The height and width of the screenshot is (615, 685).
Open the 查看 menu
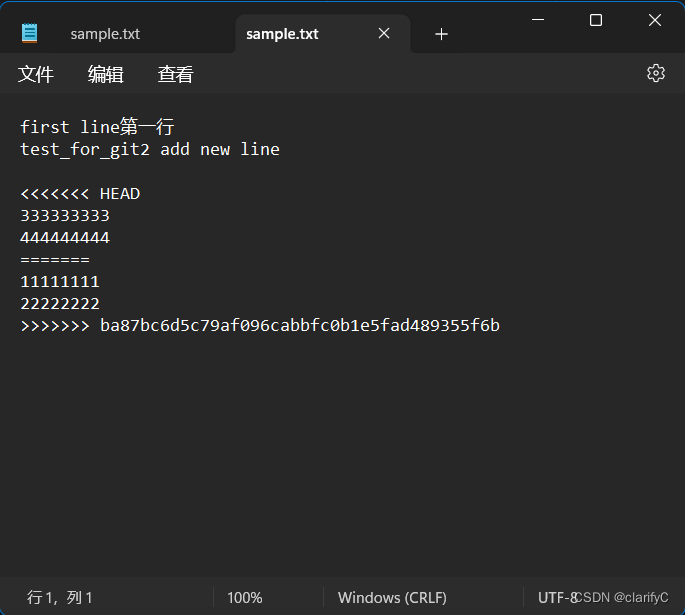[x=175, y=74]
